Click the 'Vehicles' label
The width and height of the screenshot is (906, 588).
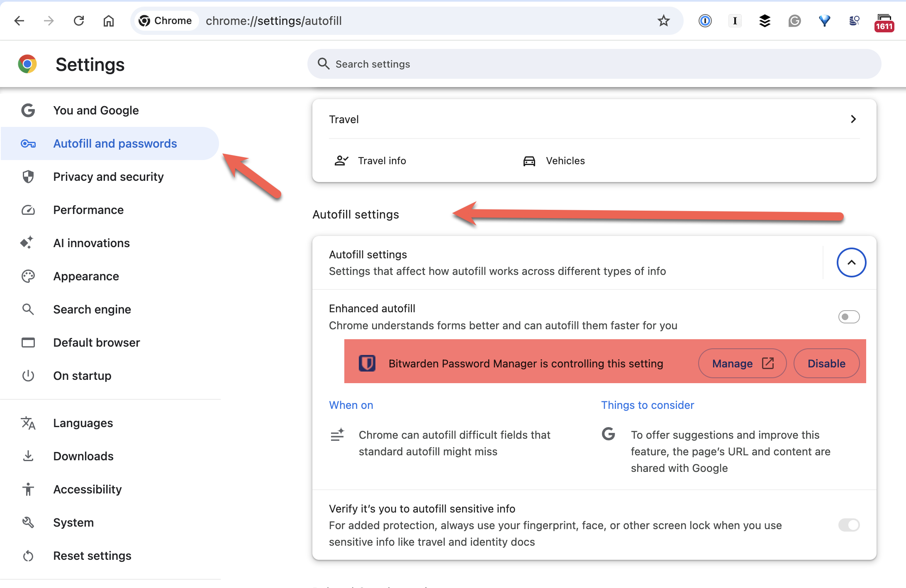click(x=565, y=161)
